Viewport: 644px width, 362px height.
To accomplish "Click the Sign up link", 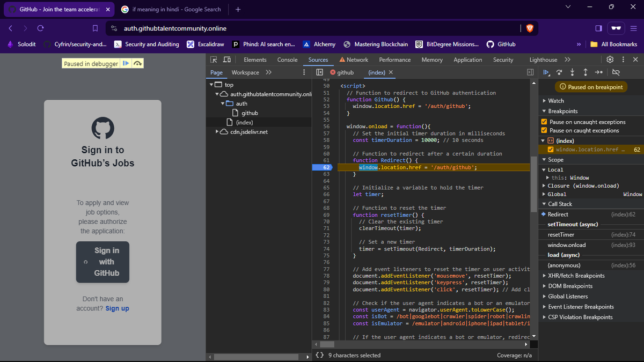I will (117, 308).
